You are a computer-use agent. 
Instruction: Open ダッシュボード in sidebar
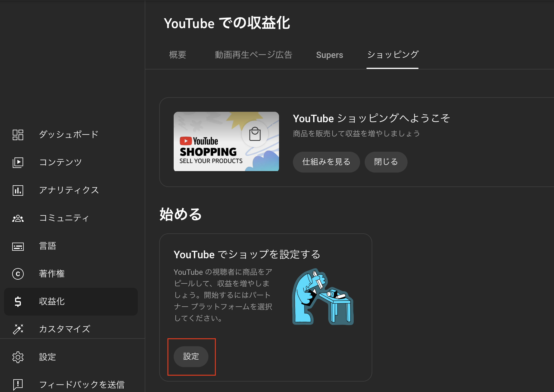point(69,134)
